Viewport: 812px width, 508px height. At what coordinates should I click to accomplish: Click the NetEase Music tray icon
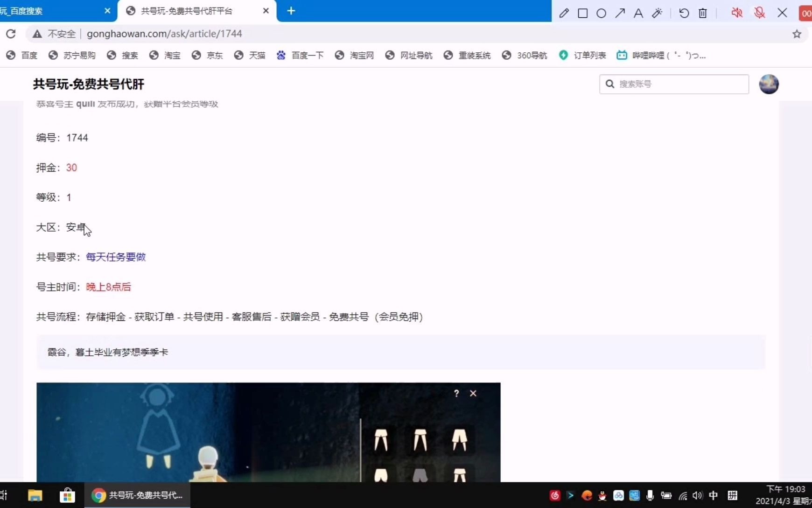tap(555, 495)
